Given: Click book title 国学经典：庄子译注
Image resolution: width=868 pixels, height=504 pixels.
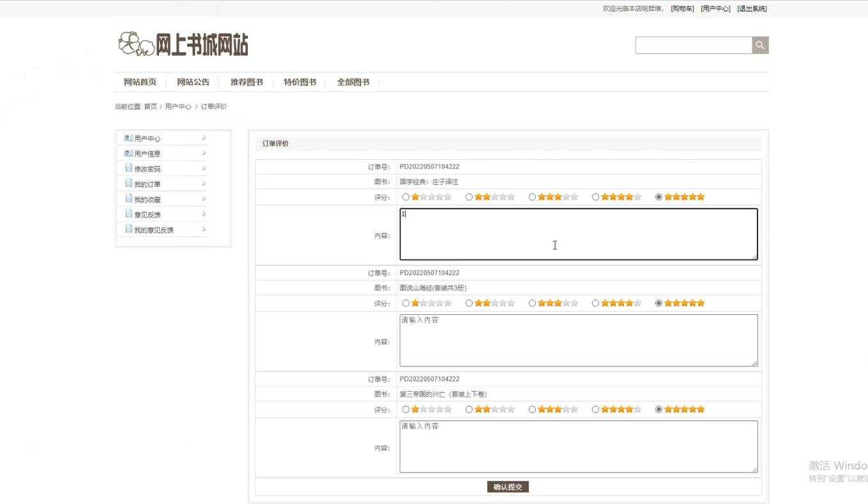Looking at the screenshot, I should [429, 182].
